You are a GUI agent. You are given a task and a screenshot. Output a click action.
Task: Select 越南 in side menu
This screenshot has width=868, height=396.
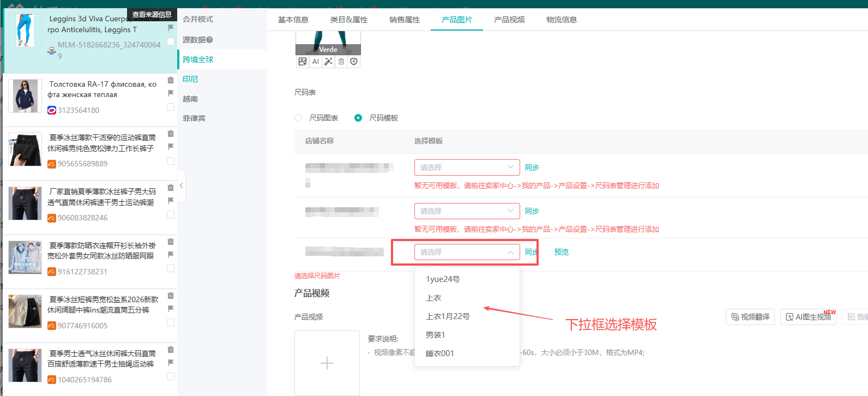[x=190, y=99]
